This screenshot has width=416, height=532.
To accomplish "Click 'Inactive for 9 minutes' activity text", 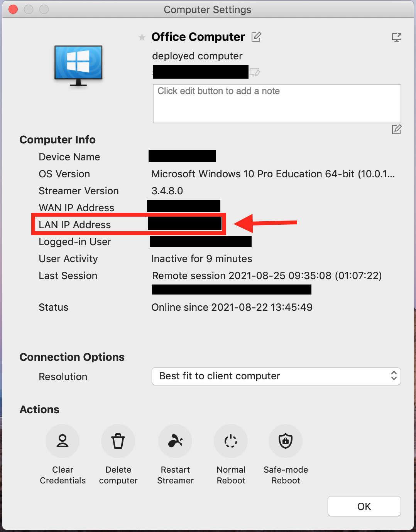I will pos(202,259).
